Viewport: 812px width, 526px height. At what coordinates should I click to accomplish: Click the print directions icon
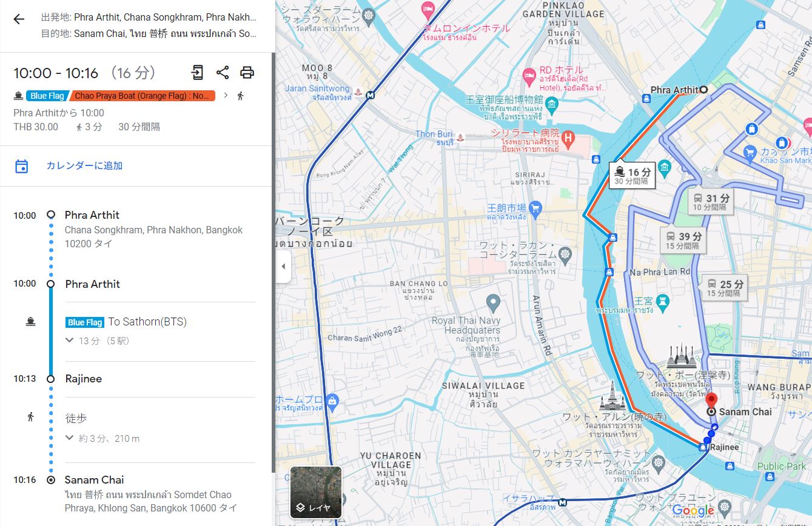[x=247, y=73]
